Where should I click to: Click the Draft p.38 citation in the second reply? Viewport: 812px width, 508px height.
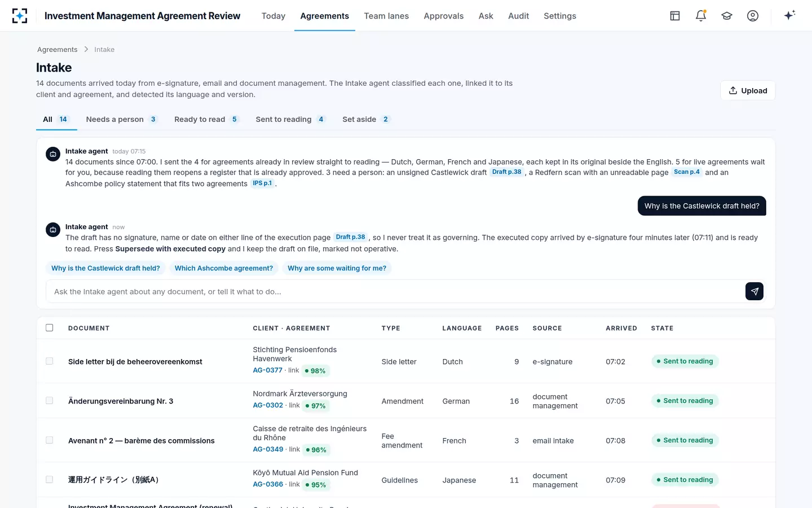(350, 237)
